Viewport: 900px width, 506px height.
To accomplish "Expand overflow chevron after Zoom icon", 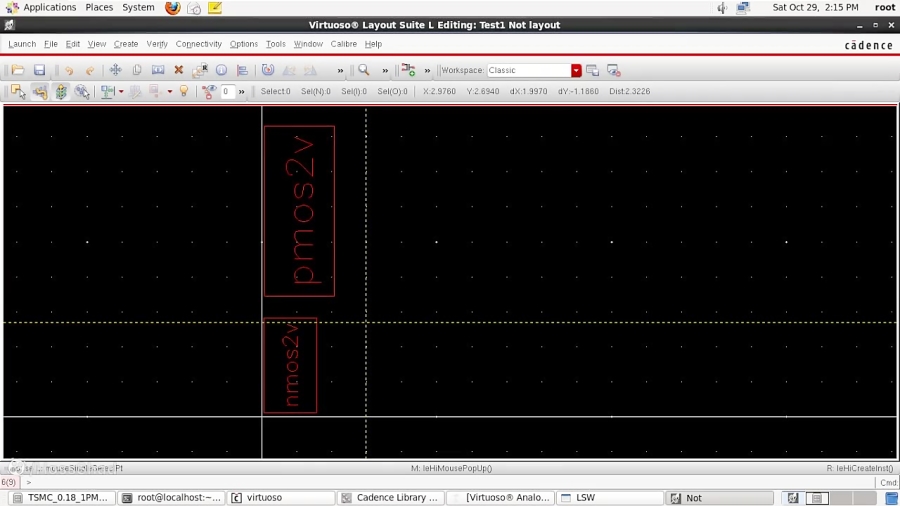I will 385,71.
